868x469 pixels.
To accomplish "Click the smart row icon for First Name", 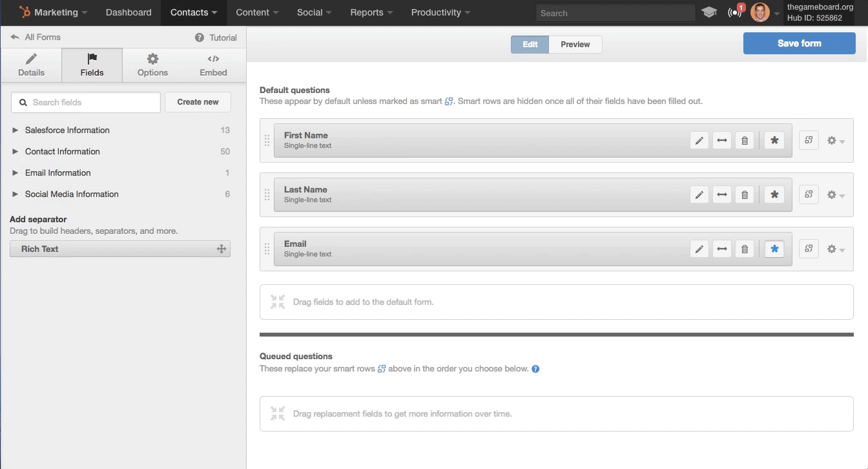I will (x=809, y=140).
